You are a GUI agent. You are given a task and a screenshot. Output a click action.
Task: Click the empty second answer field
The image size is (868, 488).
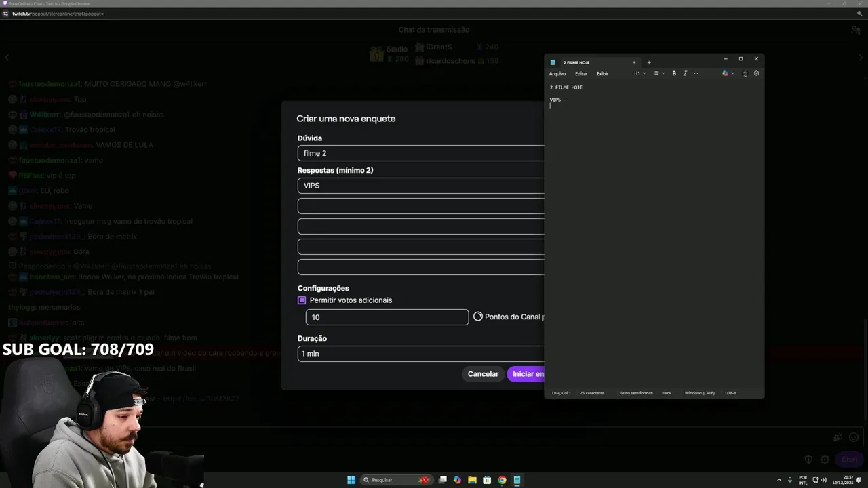click(420, 206)
